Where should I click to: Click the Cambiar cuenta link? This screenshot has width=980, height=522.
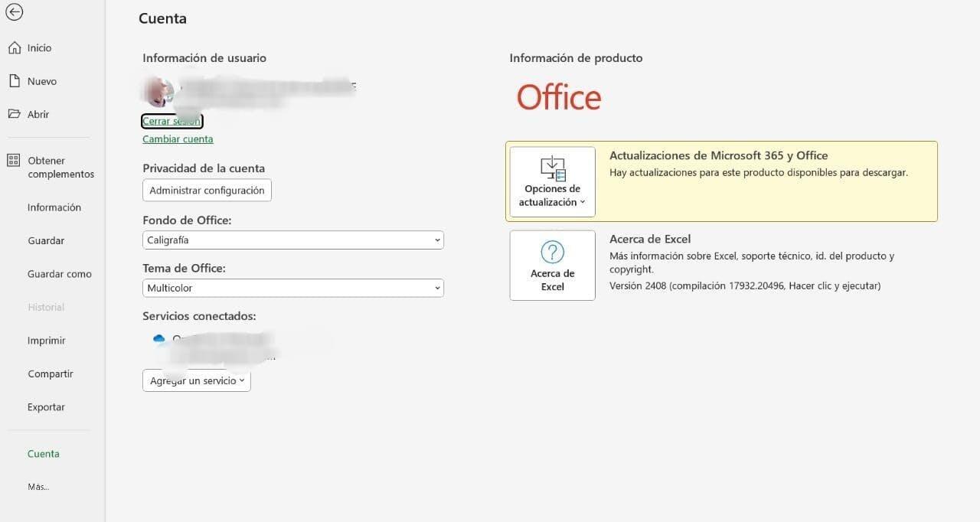[178, 139]
